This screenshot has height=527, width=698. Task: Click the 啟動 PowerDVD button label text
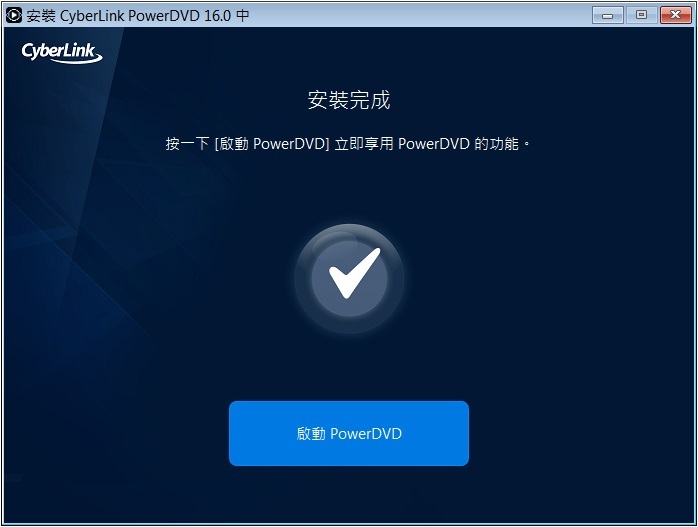point(349,434)
